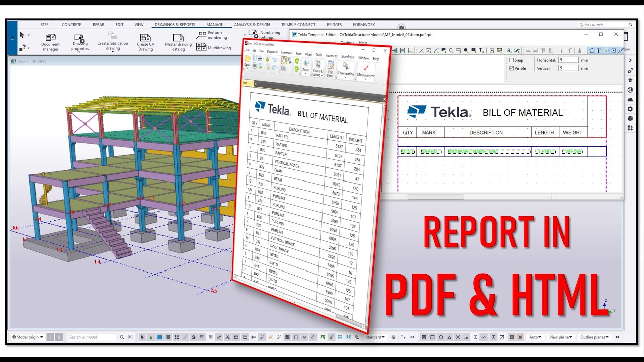Click Create GA Drawing ribbon command
Image resolution: width=644 pixels, height=362 pixels.
[x=146, y=43]
